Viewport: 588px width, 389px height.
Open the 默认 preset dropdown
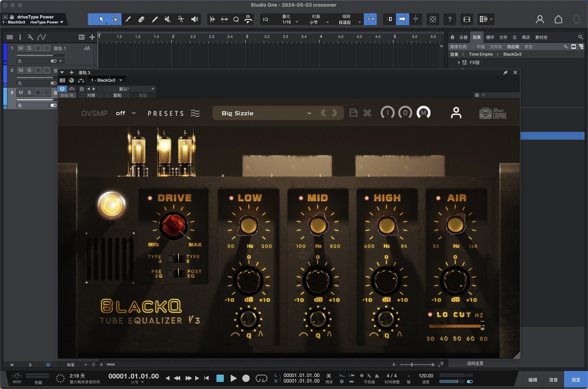(x=126, y=89)
